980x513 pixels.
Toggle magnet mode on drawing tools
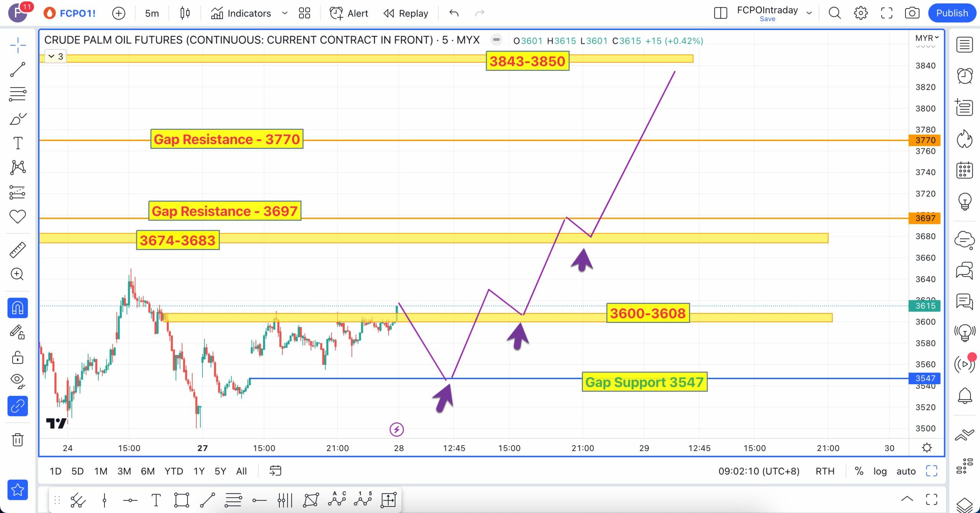pos(18,308)
